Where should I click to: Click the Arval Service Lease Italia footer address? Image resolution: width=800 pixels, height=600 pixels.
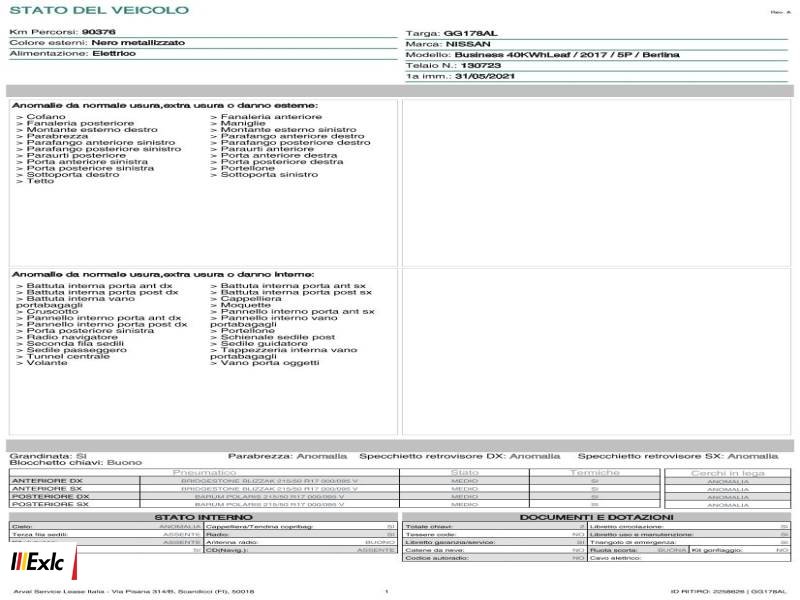[x=134, y=591]
